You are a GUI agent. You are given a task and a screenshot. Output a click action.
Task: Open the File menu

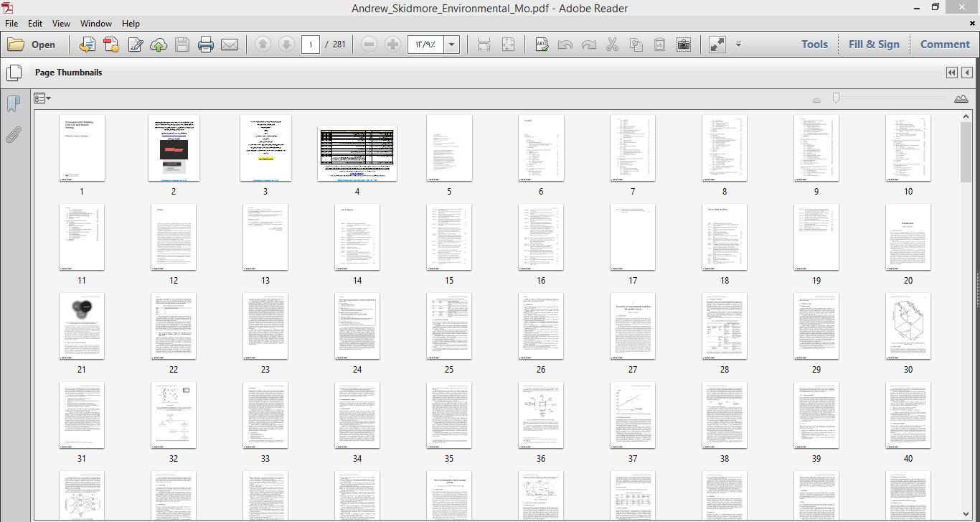[x=11, y=24]
